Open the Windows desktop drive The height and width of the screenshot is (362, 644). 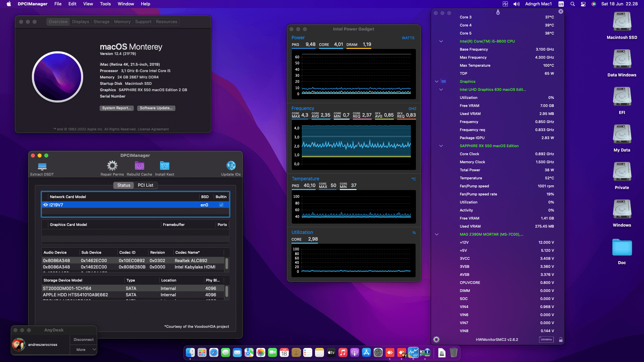tap(622, 213)
